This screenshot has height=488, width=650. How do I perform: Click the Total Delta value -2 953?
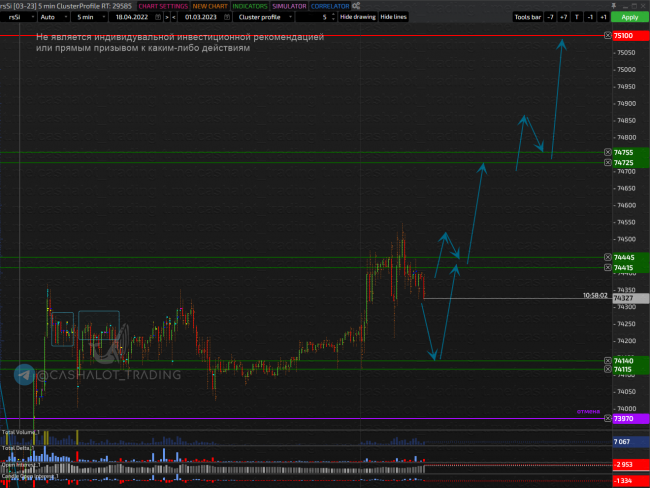[x=631, y=464]
